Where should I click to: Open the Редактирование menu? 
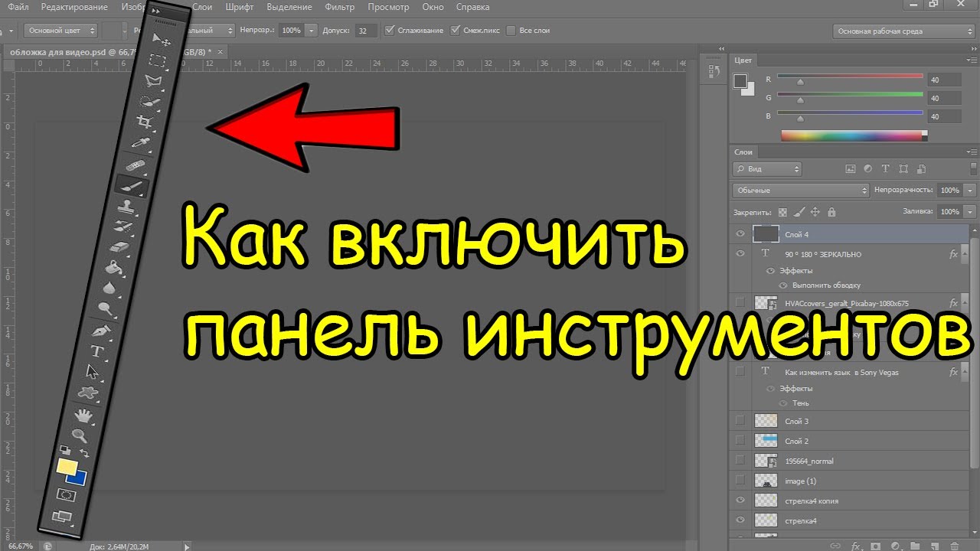[x=75, y=7]
